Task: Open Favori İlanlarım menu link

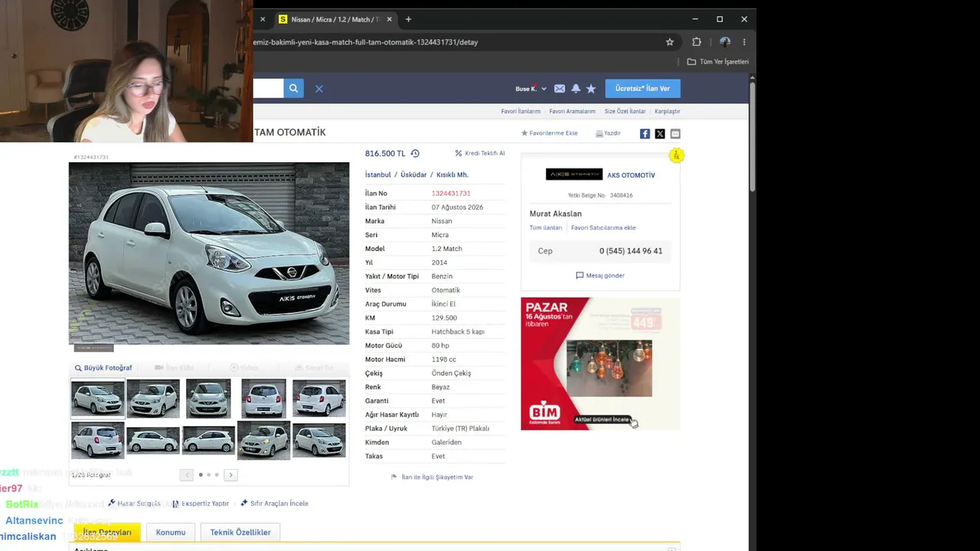Action: [521, 112]
